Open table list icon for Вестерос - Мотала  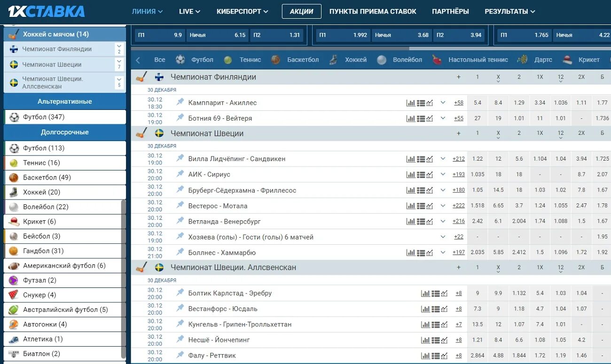click(421, 206)
